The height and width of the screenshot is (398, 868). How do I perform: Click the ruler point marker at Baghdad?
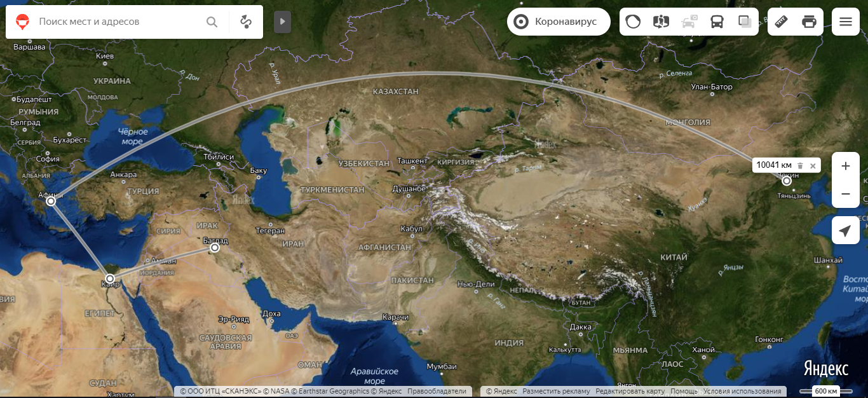(x=215, y=247)
